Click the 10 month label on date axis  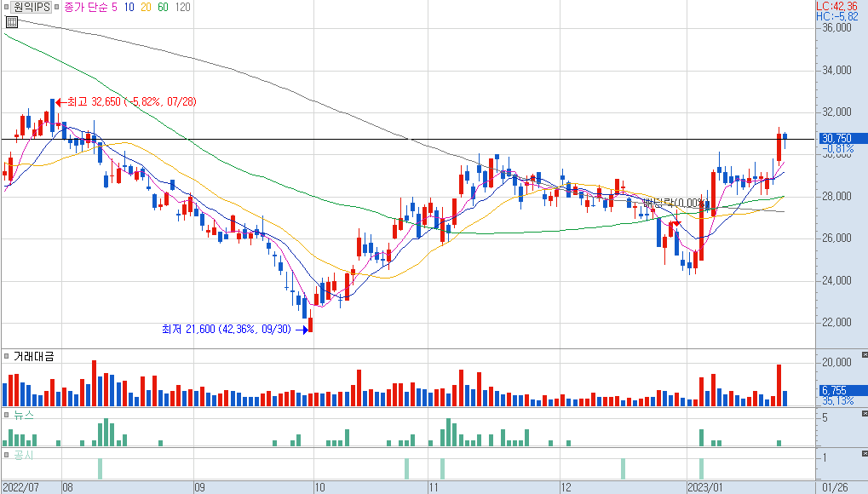(x=320, y=487)
